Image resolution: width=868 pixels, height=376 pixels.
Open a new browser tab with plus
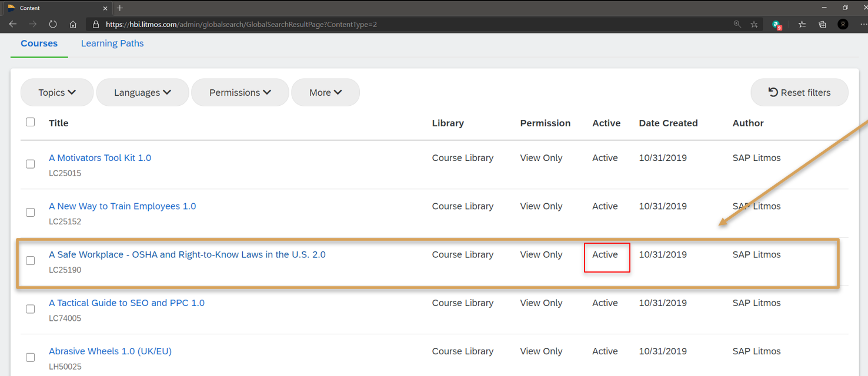pos(120,8)
